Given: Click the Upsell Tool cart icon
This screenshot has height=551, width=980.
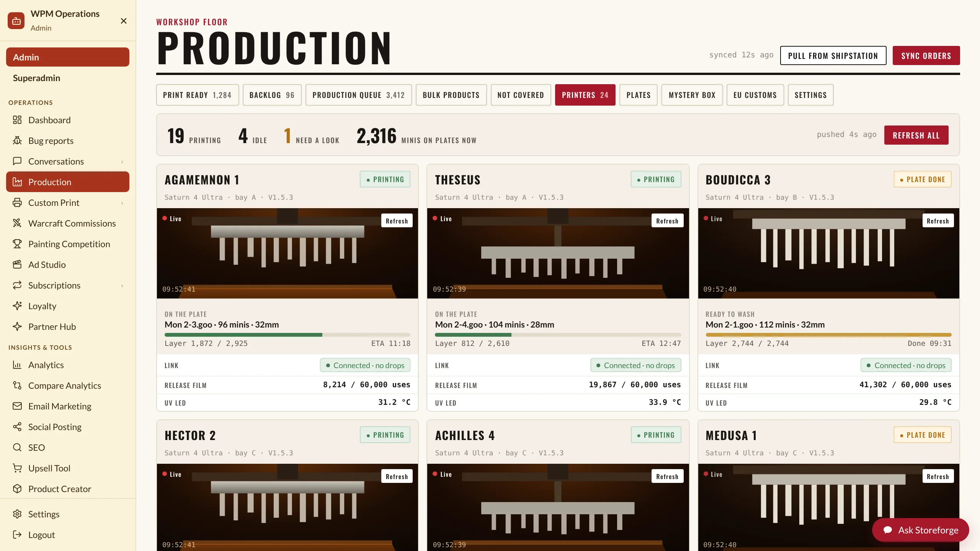Looking at the screenshot, I should 17,468.
